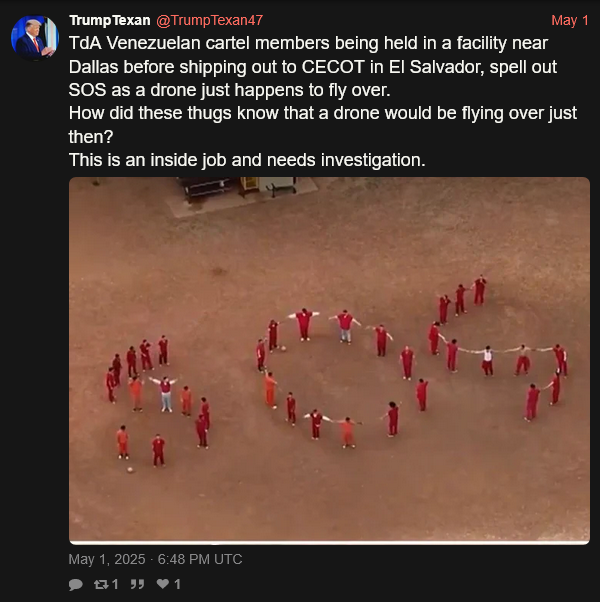Click the 'TdA Venezuelan cartel members' opening line
Viewport: 600px width, 602px height.
click(x=308, y=43)
